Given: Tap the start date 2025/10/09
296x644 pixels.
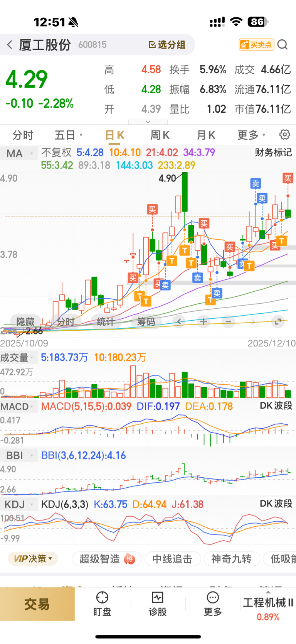Looking at the screenshot, I should 24,343.
